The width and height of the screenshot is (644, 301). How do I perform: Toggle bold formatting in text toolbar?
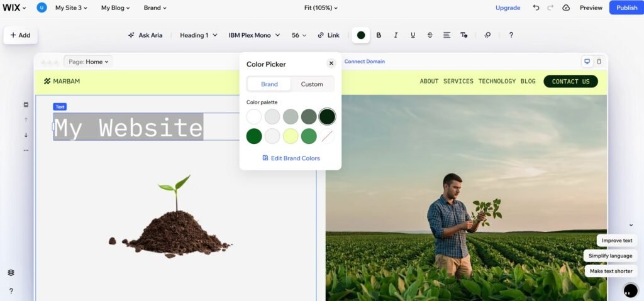(x=379, y=35)
